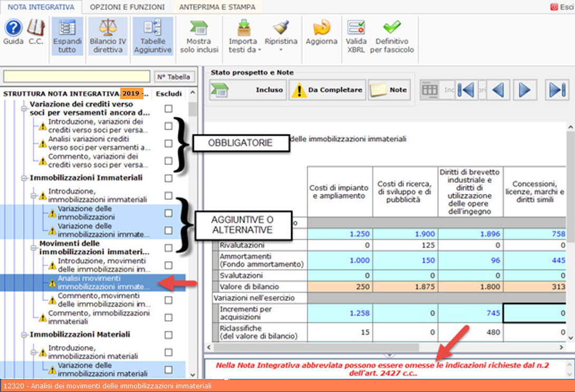Click the Da Completare status button
This screenshot has width=575, height=392.
click(327, 90)
